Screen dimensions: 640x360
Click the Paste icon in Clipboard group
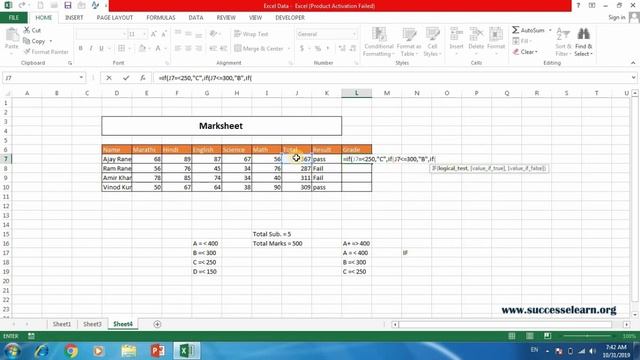coord(12,36)
